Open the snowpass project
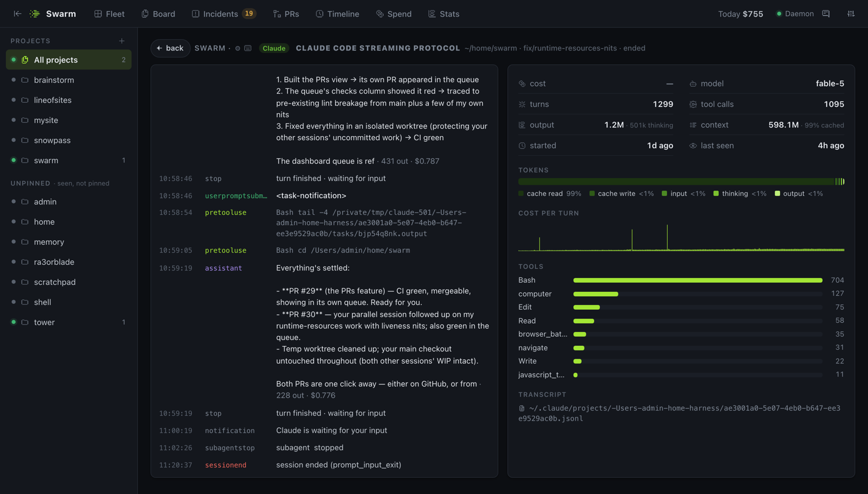This screenshot has height=494, width=868. (x=69, y=140)
